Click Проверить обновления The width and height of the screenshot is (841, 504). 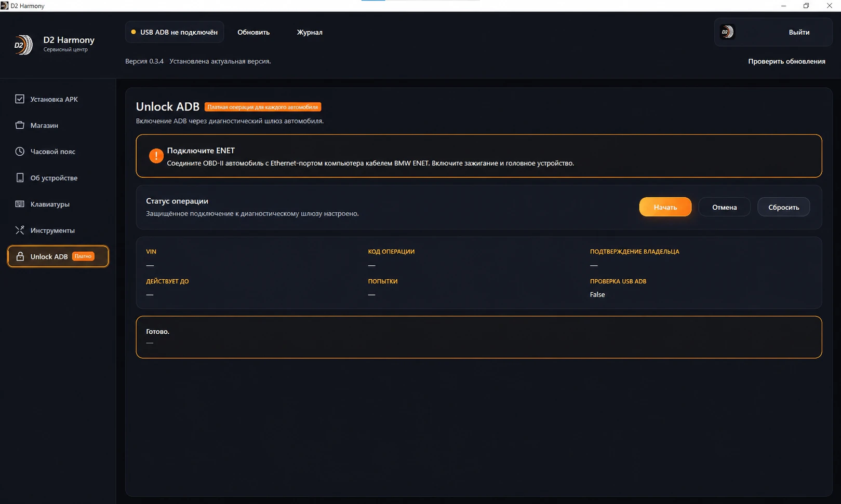point(786,61)
